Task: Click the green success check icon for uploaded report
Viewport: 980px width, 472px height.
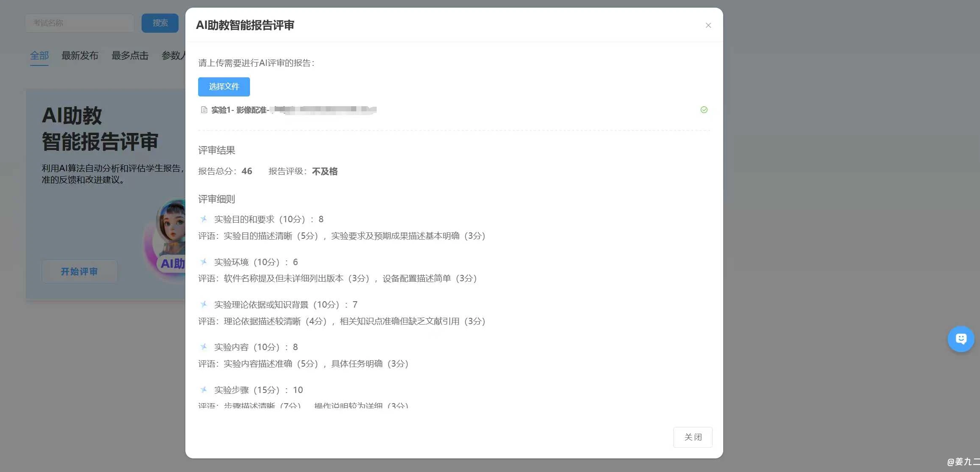Action: [x=704, y=110]
